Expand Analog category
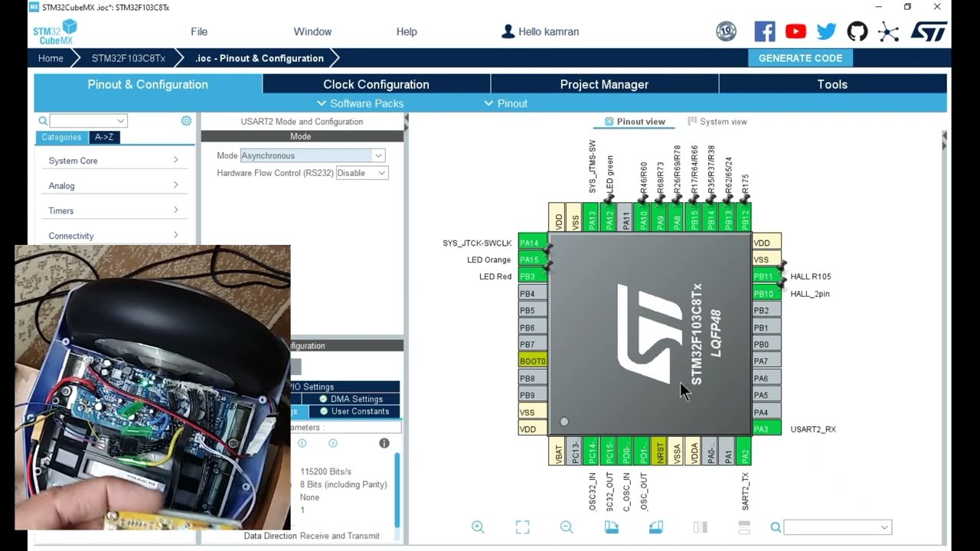The height and width of the screenshot is (551, 980). 113,186
